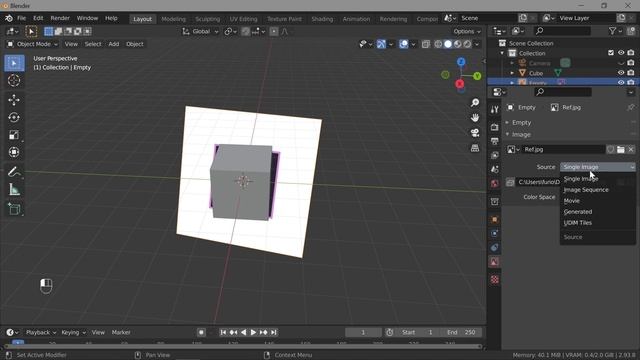Collapse the Collection tree item
This screenshot has height=360, width=640.
tap(502, 53)
